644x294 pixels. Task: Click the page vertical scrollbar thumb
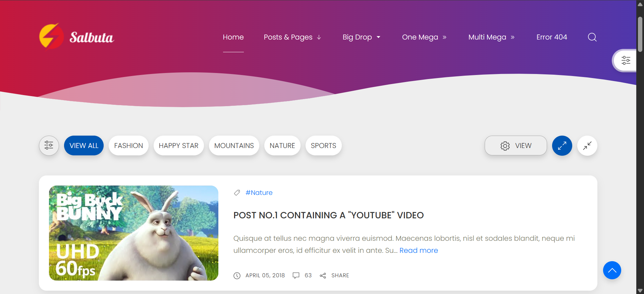pyautogui.click(x=640, y=34)
